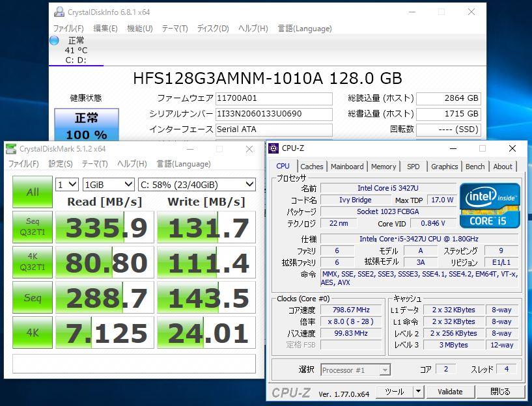Screen dimensions: 532x406
Task: Click the empty comment box in CrystalDiskMark
Action: pos(134,364)
